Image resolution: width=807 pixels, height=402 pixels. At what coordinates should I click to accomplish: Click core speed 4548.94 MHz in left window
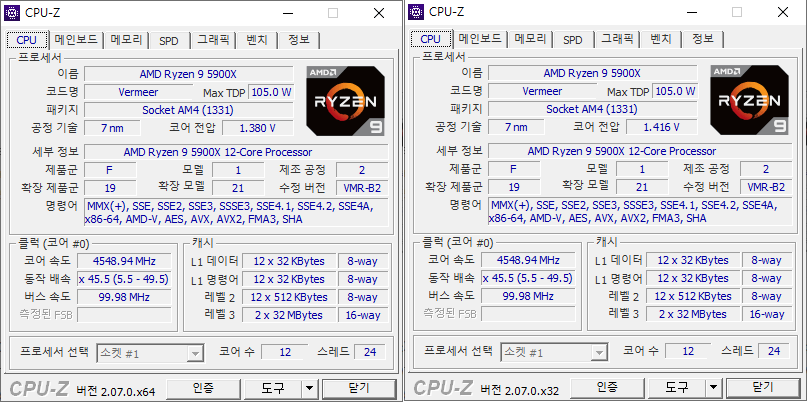[124, 261]
